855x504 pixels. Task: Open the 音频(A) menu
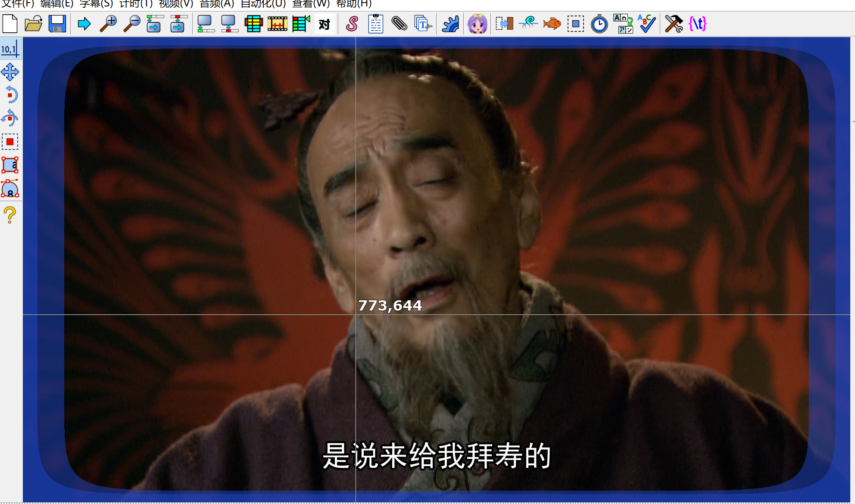(x=217, y=4)
